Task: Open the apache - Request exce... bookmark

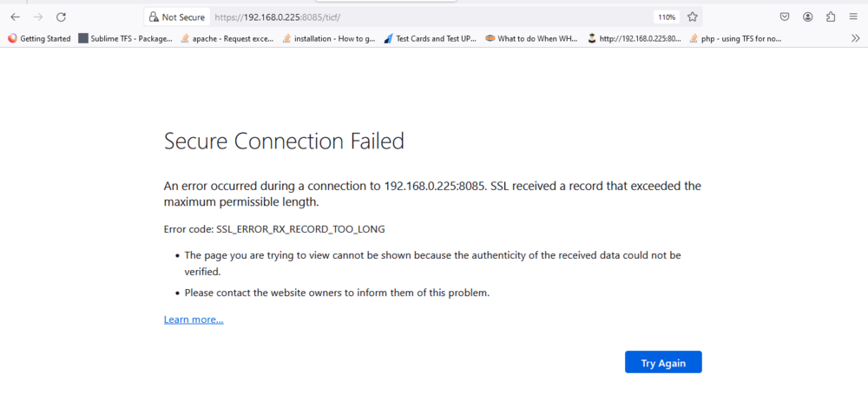Action: pyautogui.click(x=227, y=39)
